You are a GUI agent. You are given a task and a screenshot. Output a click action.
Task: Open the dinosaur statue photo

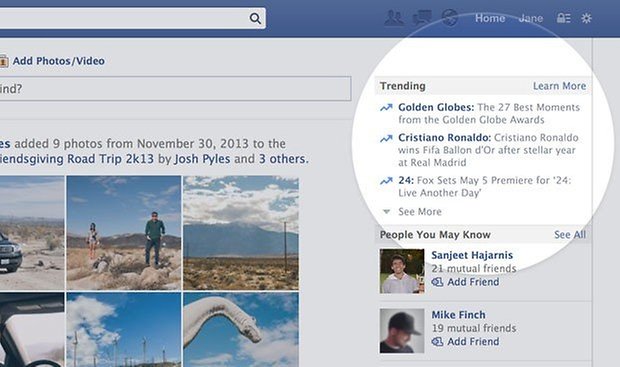(x=241, y=330)
